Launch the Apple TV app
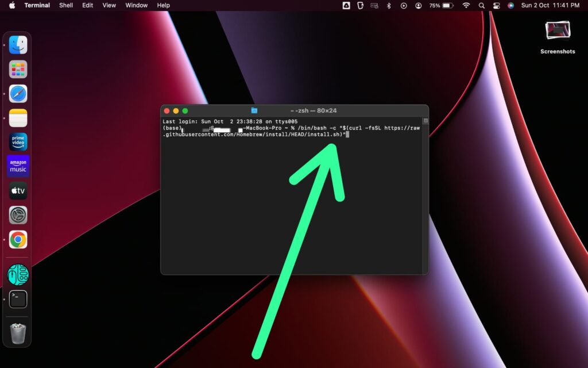The height and width of the screenshot is (368, 588). click(x=17, y=190)
